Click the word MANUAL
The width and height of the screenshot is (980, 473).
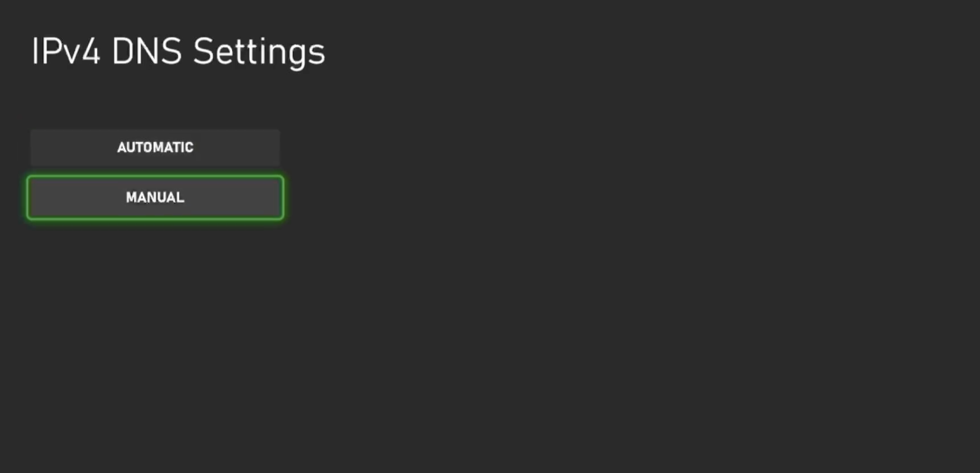(155, 197)
